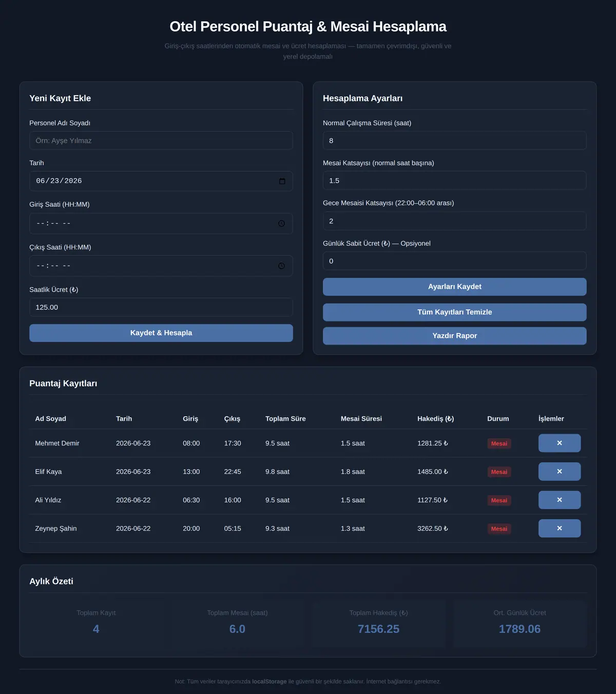Click the 1485.00 ₺ hakediş value

coord(433,472)
